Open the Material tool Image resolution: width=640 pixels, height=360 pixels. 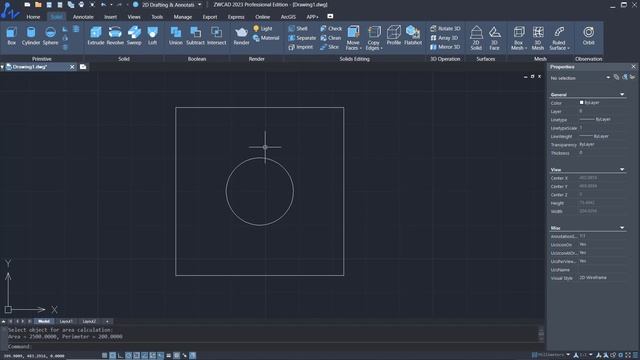point(266,38)
